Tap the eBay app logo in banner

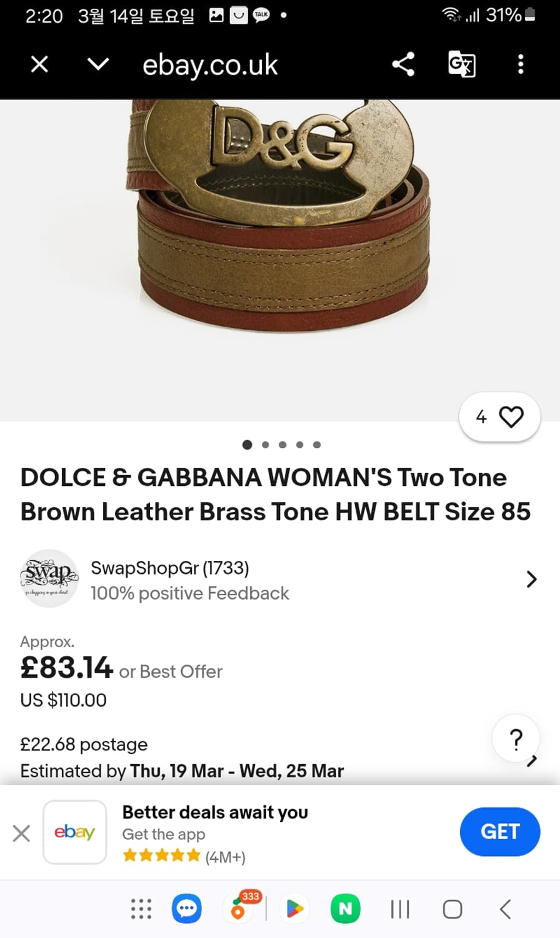click(x=75, y=832)
